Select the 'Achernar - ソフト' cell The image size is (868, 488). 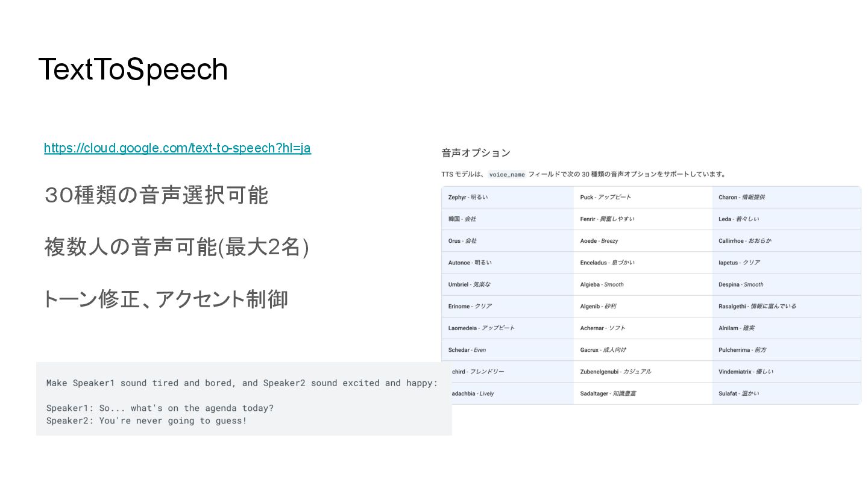point(643,328)
